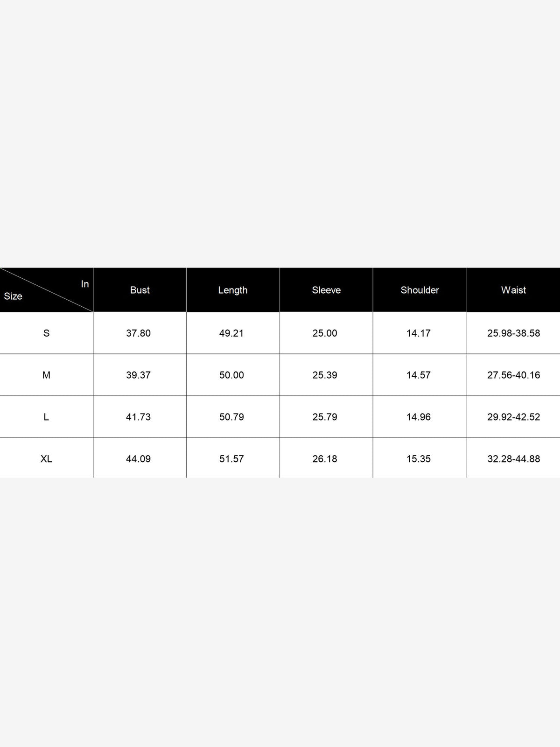Viewport: 560px width, 747px height.
Task: Click the Size/In corner header cell
Action: (46, 290)
